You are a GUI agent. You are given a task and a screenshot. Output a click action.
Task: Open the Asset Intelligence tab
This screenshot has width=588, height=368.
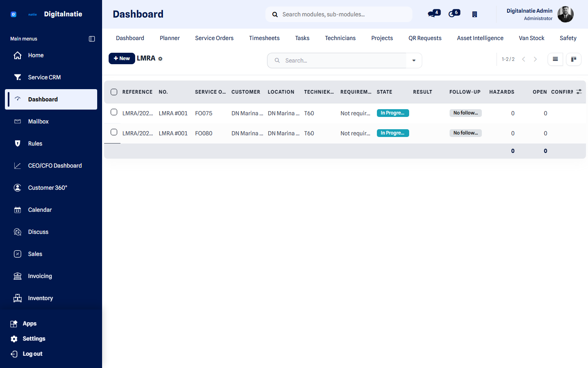coord(480,38)
